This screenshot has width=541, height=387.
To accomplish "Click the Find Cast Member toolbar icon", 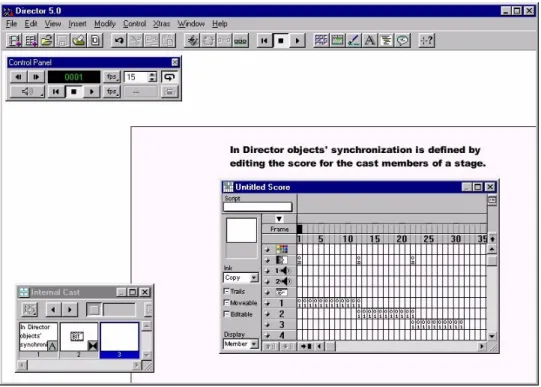I will (193, 41).
